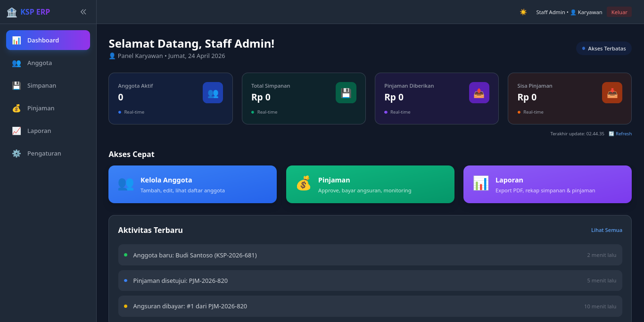Image resolution: width=644 pixels, height=322 pixels.
Task: Click the Anggota Aktif value 0
Action: (x=121, y=98)
